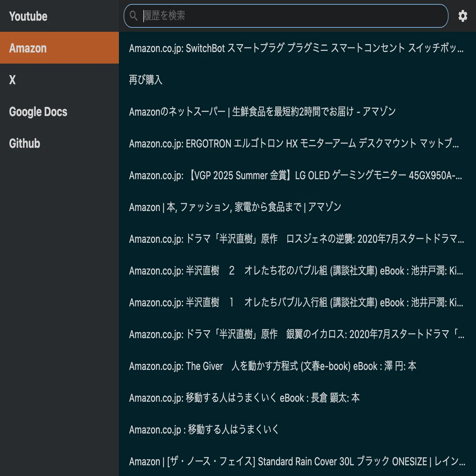Screen dimensions: 476x476
Task: Open the 再び購入 history entry
Action: pos(297,80)
